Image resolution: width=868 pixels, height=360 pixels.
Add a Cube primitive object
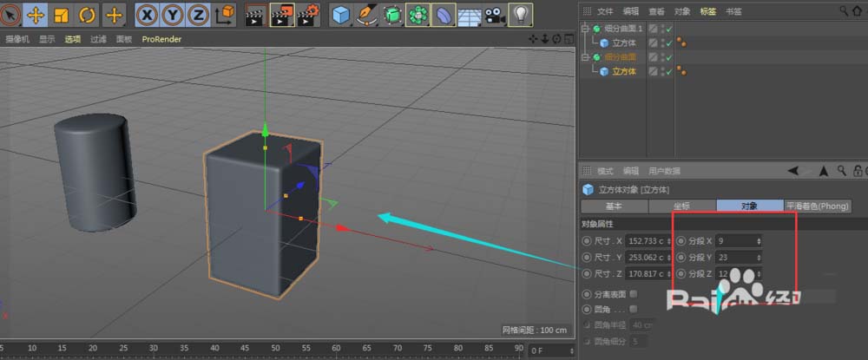(341, 15)
